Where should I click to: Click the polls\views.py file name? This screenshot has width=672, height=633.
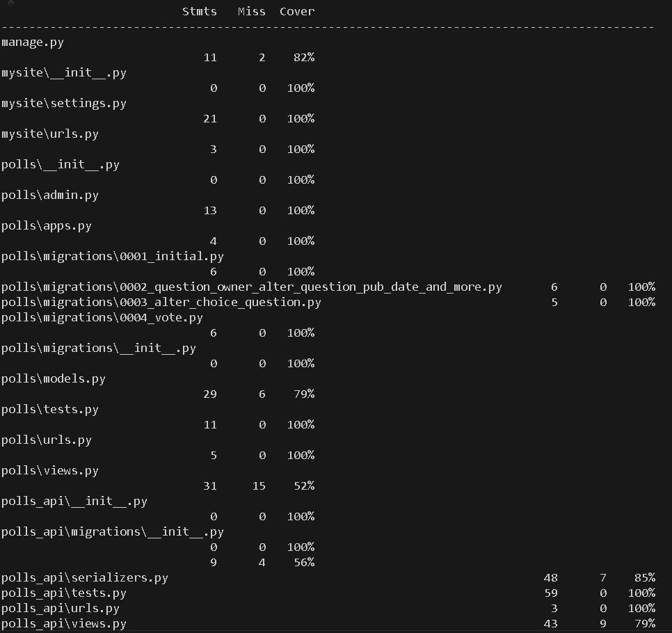50,471
